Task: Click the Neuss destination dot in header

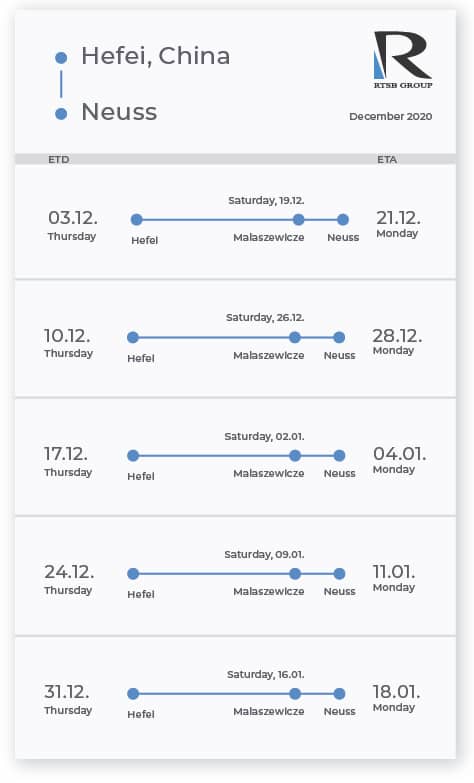Action: [x=61, y=114]
